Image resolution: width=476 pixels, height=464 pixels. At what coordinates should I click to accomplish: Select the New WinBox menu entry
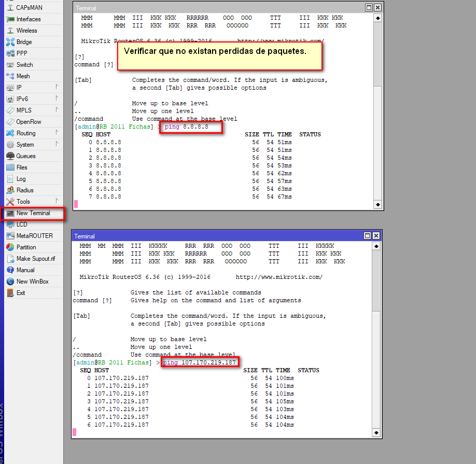tap(32, 282)
